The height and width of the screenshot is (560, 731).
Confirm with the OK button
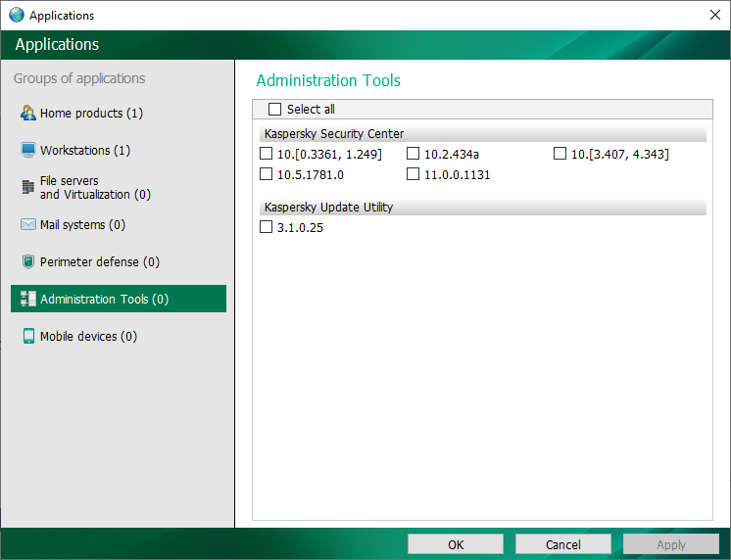(x=456, y=544)
